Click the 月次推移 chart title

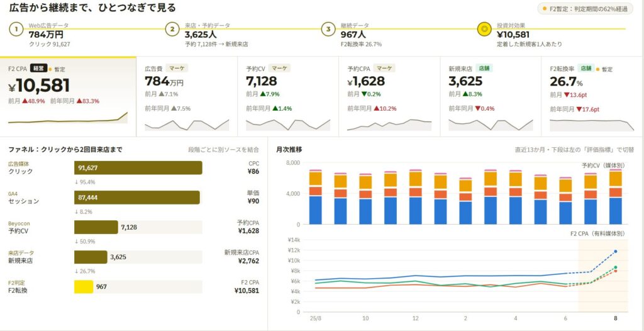[289, 150]
